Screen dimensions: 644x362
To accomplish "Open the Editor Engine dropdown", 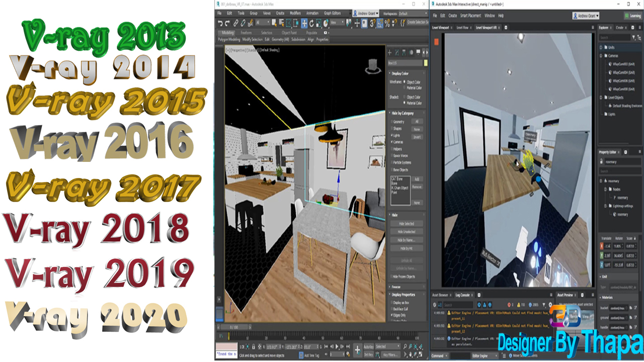I will point(485,356).
